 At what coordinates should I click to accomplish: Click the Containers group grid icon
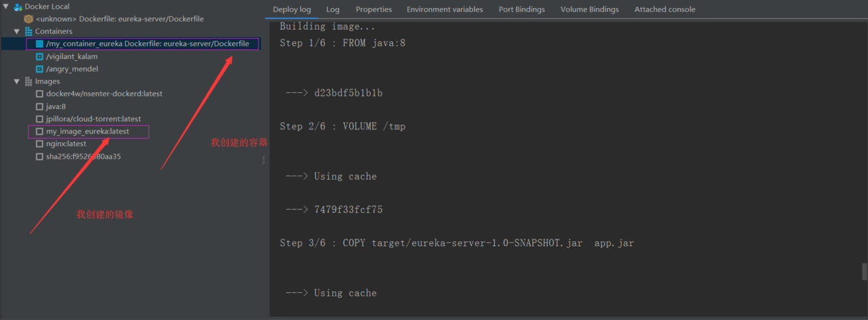28,31
